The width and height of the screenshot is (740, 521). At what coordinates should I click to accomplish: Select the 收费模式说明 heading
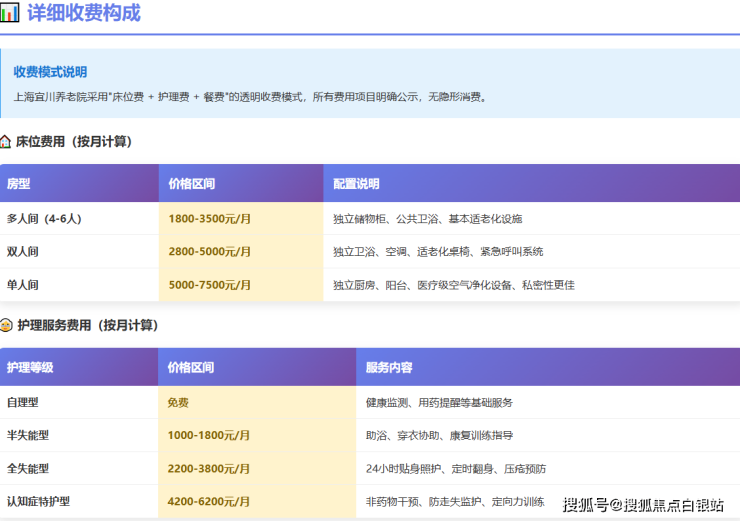click(50, 72)
